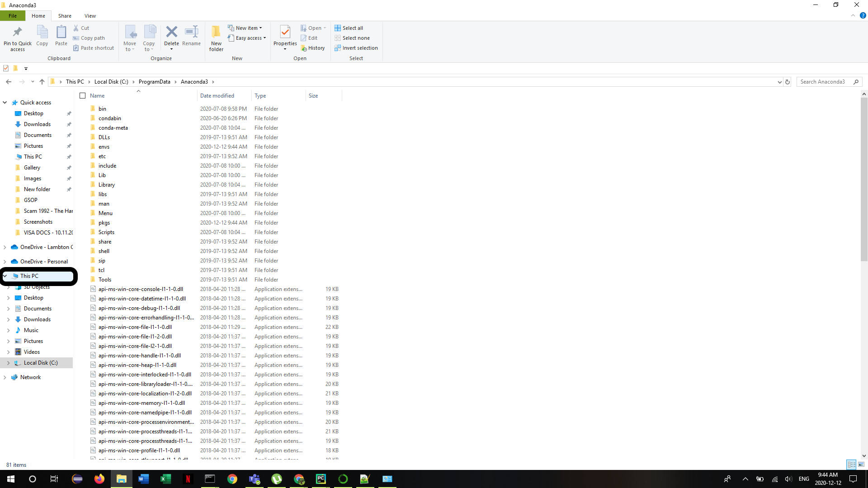Expand Local Disk (C:) tree node

tap(8, 363)
